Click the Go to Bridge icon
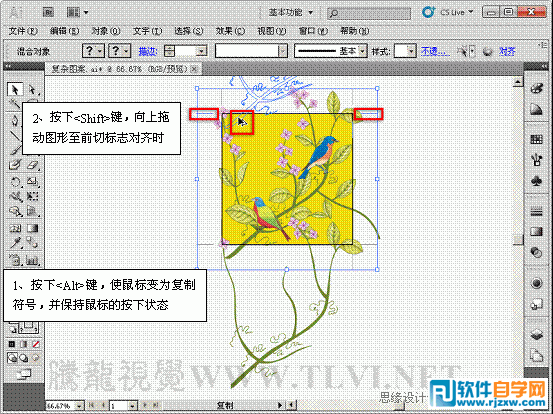The height and width of the screenshot is (414, 553). tap(48, 13)
